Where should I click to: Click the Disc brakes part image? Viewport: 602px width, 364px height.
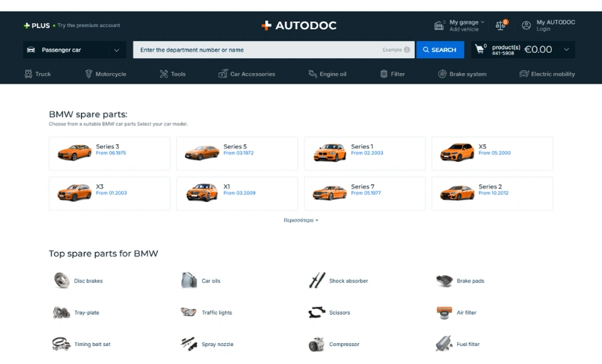[62, 280]
